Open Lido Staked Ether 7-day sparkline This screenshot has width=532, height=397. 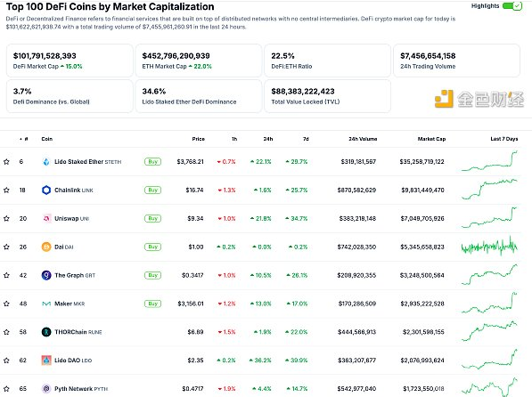pyautogui.click(x=489, y=161)
